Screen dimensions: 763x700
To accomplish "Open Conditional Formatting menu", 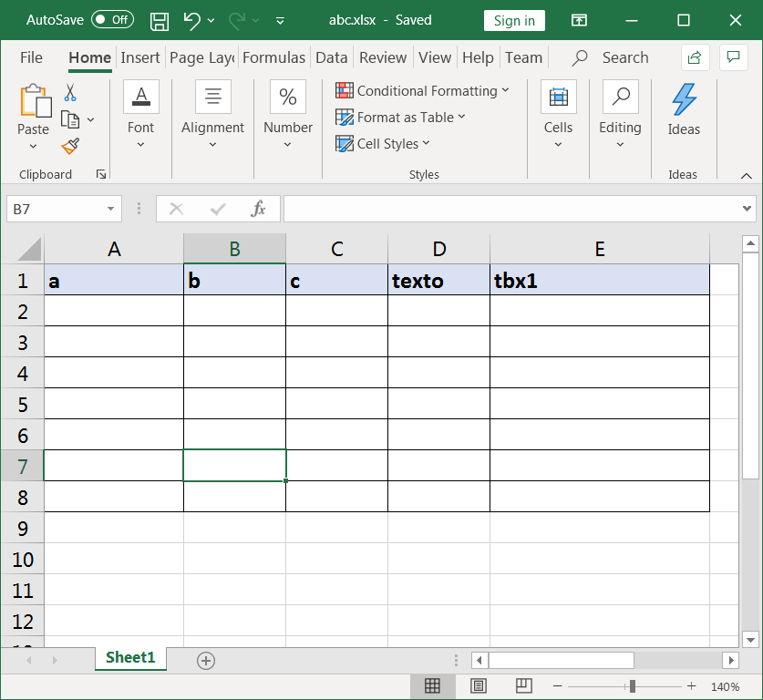I will point(422,90).
